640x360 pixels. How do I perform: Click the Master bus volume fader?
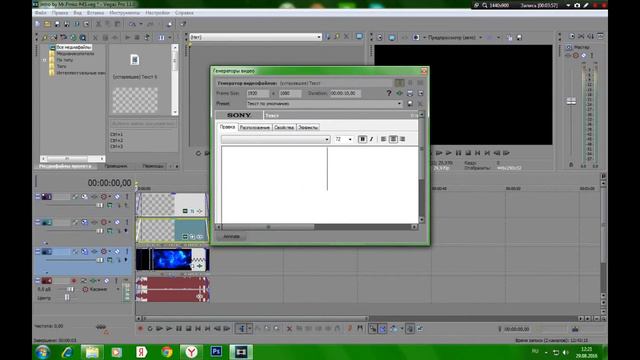571,101
